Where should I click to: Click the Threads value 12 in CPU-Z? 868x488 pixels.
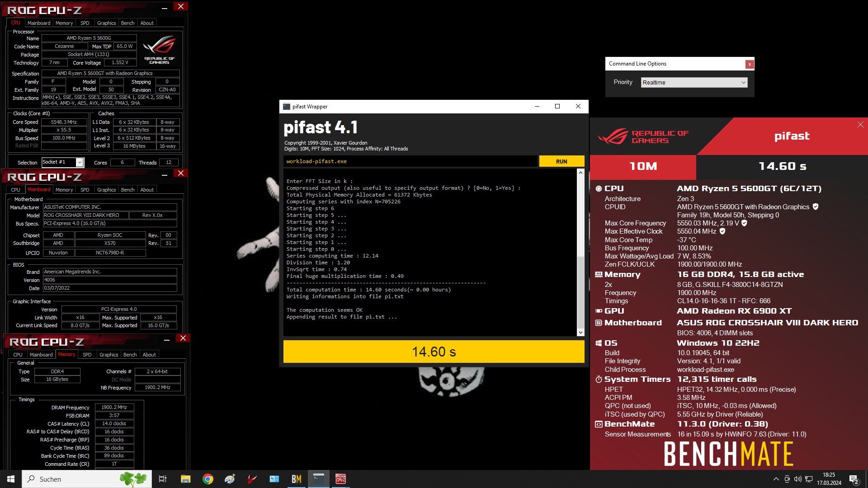(x=169, y=162)
